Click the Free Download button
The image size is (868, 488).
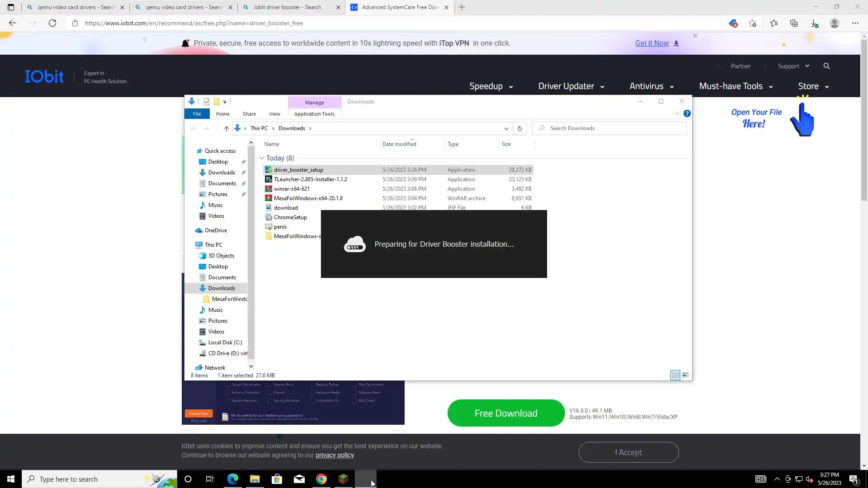[506, 413]
